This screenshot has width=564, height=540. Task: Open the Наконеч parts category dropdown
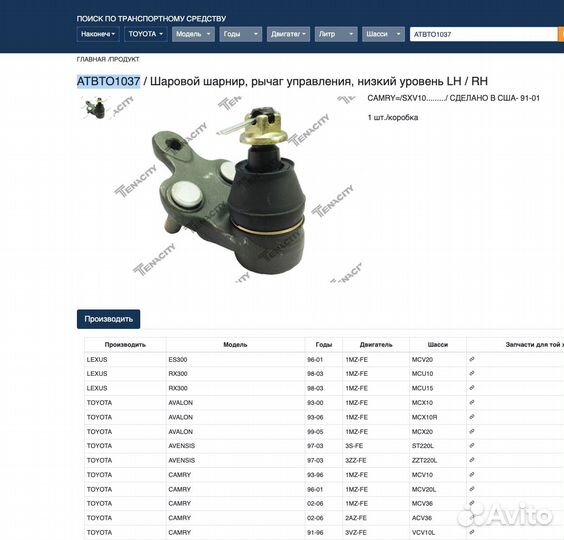(x=98, y=34)
